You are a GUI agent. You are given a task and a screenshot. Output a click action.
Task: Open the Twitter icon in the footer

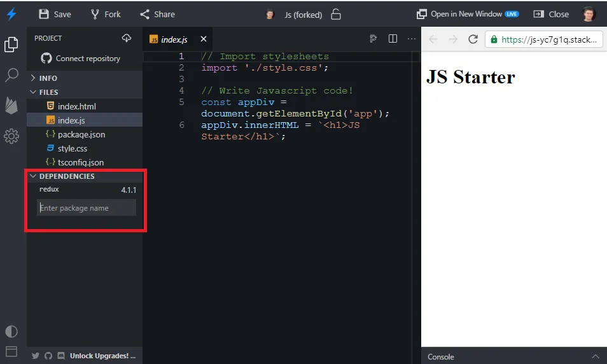tap(35, 356)
